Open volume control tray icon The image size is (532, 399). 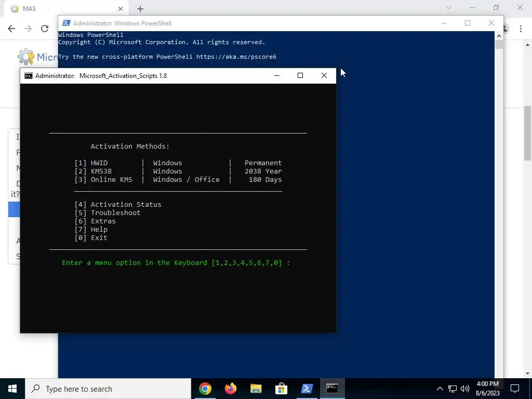(465, 389)
